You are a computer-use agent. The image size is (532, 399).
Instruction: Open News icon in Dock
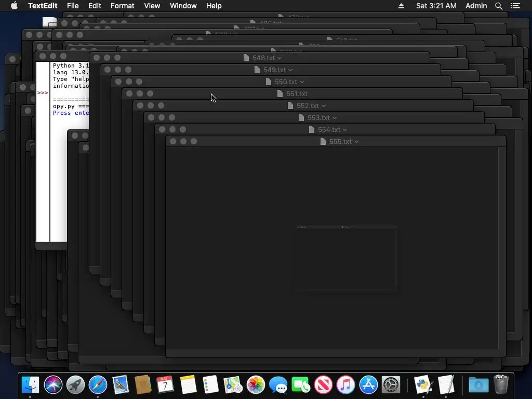click(x=323, y=385)
